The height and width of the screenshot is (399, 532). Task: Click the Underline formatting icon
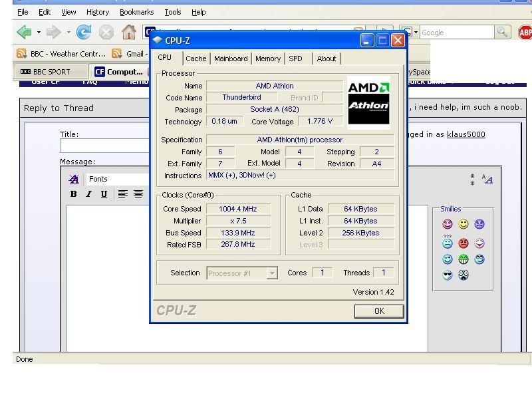[x=104, y=194]
